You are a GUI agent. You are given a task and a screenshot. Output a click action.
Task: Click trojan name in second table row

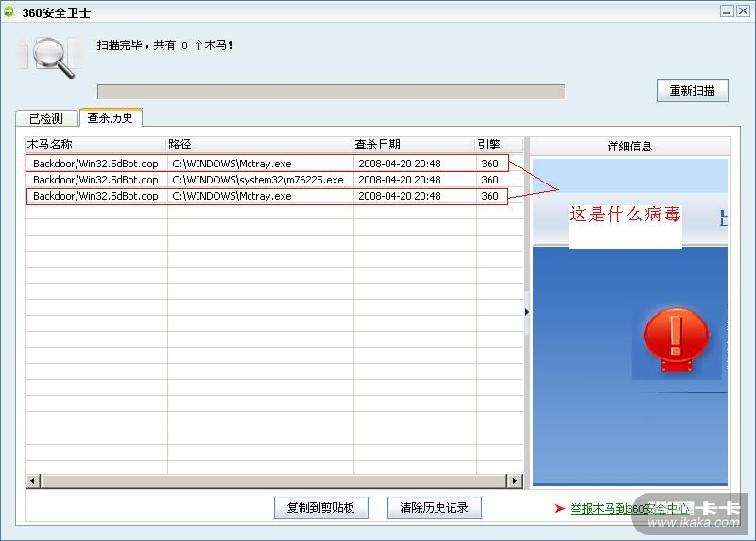pos(95,180)
